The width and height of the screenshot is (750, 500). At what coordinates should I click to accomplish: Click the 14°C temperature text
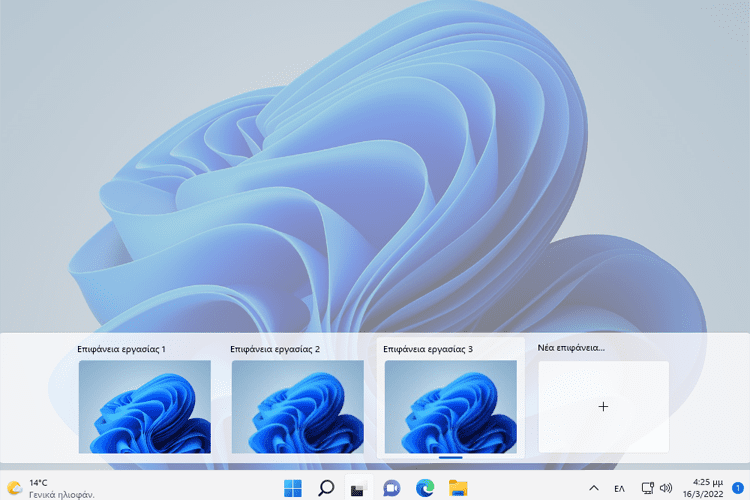click(x=38, y=483)
